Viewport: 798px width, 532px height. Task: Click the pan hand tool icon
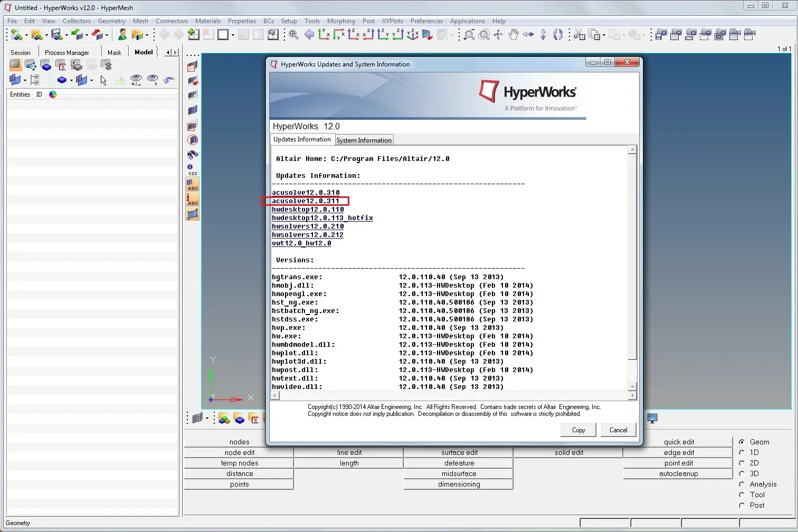coord(513,35)
